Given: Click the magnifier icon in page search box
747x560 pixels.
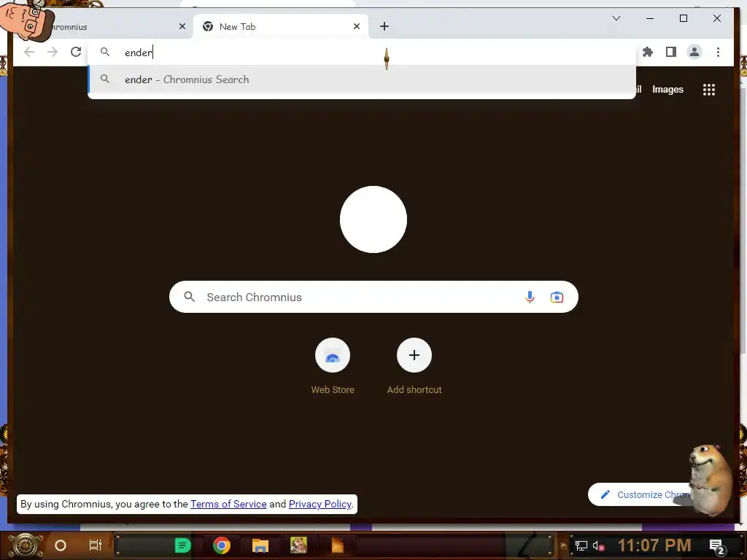Looking at the screenshot, I should [189, 297].
